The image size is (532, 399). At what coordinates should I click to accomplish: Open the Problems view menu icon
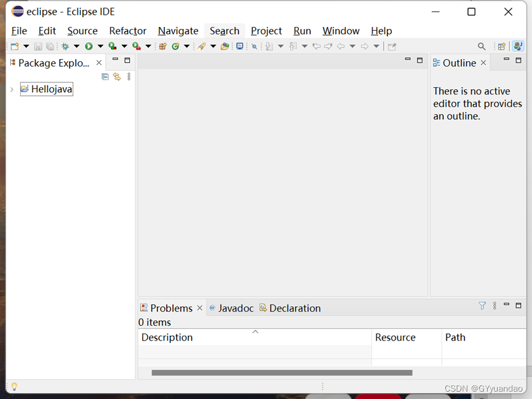click(x=494, y=306)
